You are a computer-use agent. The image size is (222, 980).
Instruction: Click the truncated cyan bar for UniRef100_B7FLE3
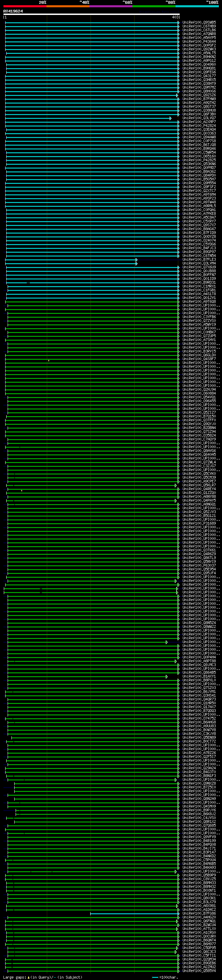pyautogui.click(x=71, y=260)
